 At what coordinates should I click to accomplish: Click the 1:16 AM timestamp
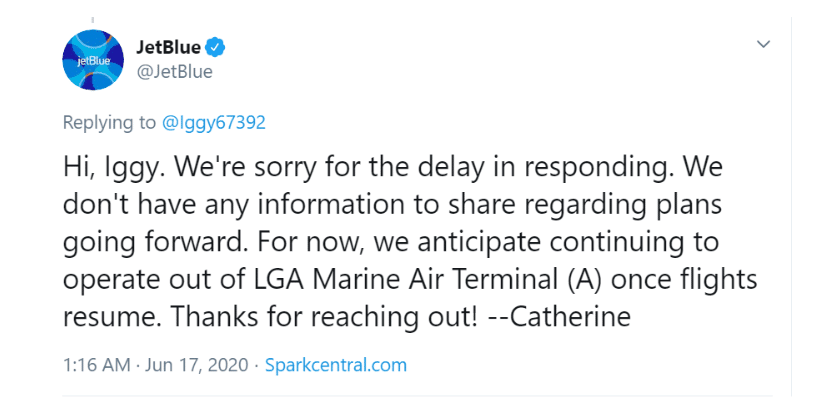[x=96, y=365]
